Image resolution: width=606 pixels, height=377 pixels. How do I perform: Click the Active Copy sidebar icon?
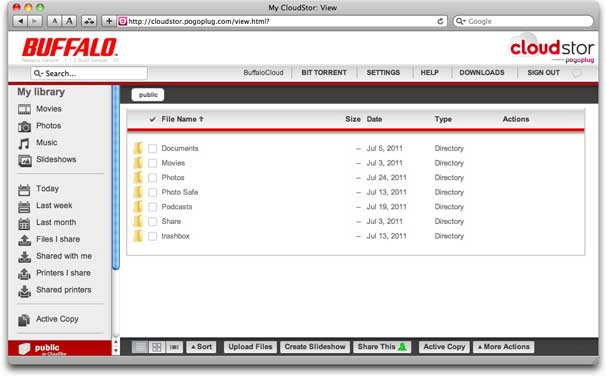[x=24, y=320]
